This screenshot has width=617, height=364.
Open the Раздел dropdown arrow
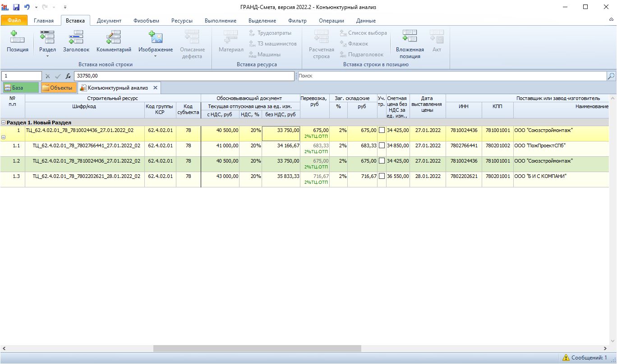pyautogui.click(x=47, y=56)
